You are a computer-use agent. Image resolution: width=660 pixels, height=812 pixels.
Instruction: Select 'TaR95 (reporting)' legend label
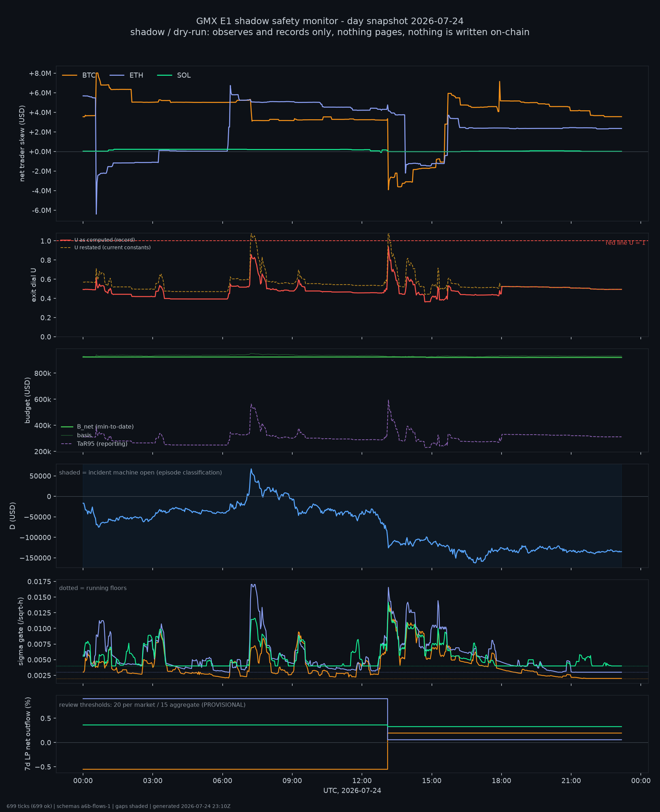(102, 444)
